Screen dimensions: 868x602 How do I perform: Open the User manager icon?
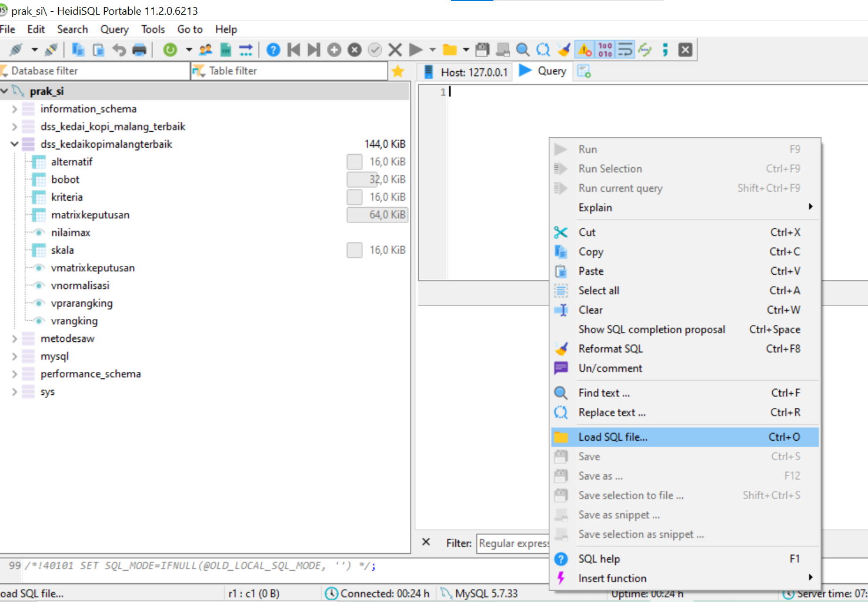[x=206, y=50]
